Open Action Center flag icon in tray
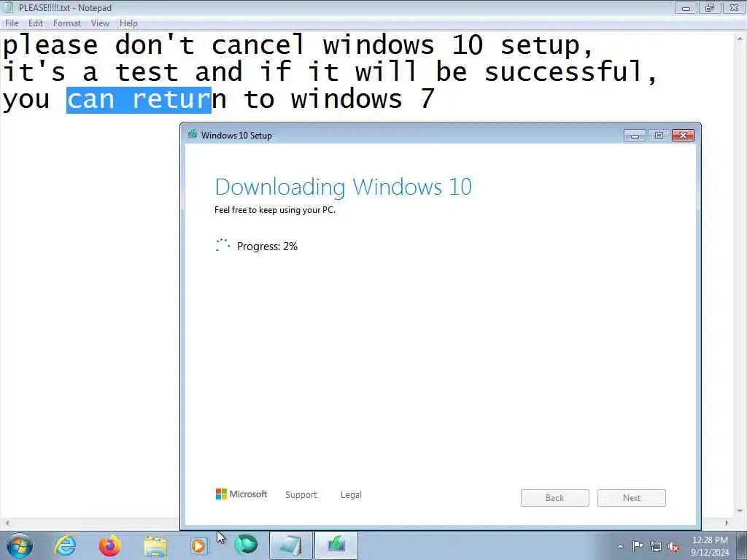 (x=638, y=546)
